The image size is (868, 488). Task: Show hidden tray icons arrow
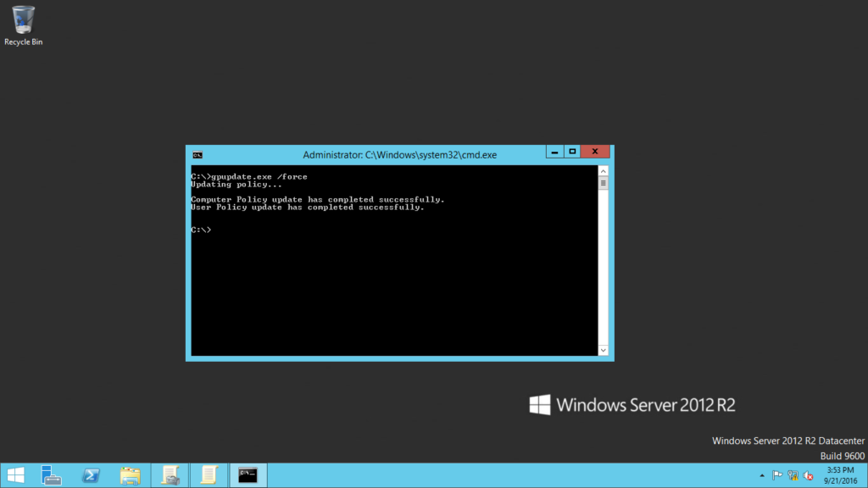click(x=761, y=475)
